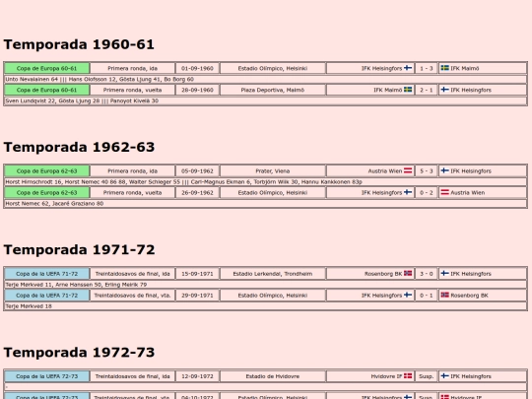Click the date 29-09-1971
Image resolution: width=532 pixels, height=399 pixels.
pos(197,296)
